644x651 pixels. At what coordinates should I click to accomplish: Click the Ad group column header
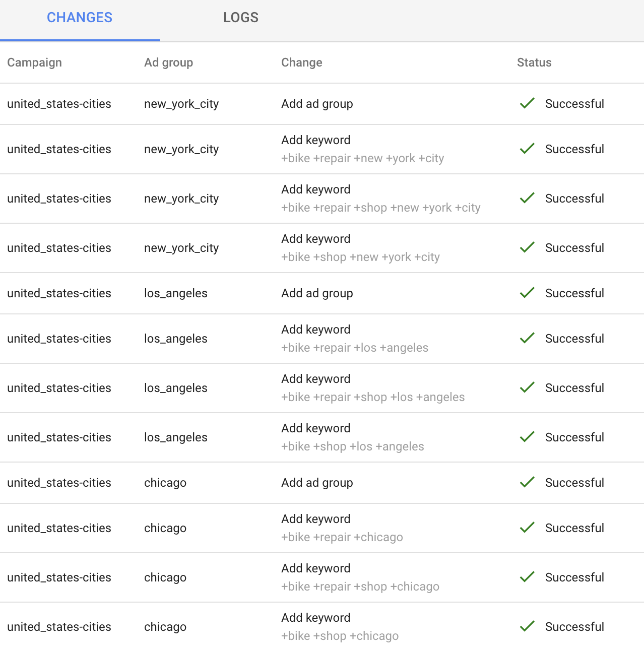[x=168, y=62]
